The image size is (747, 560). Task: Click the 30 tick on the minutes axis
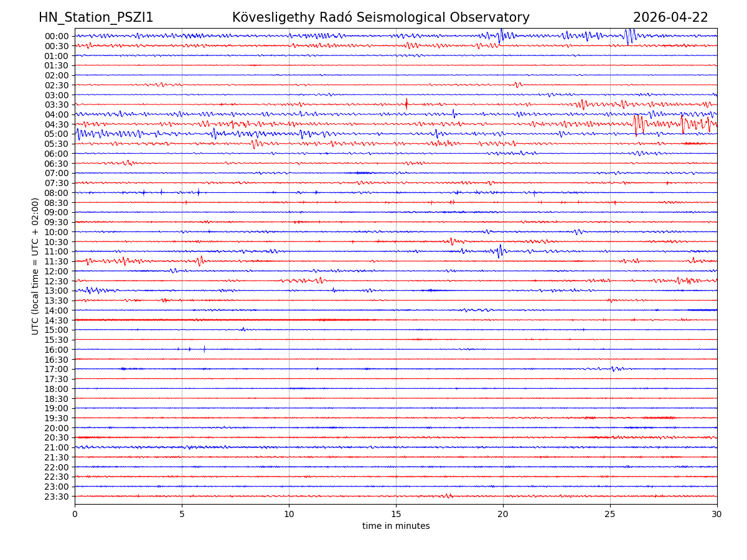(x=717, y=514)
